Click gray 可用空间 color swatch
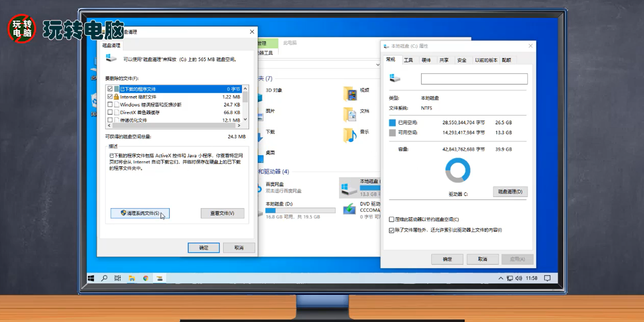 tap(392, 133)
